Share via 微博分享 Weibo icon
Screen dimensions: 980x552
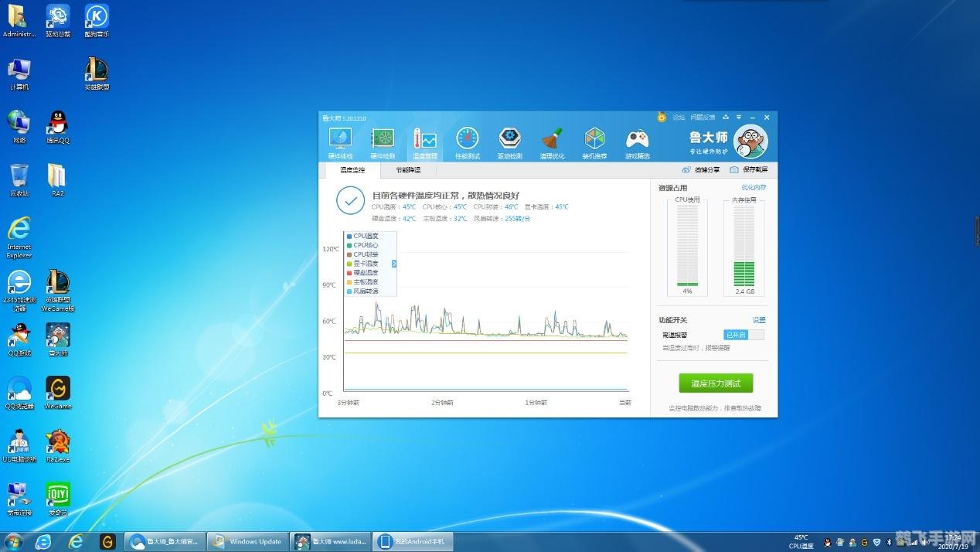coord(701,170)
